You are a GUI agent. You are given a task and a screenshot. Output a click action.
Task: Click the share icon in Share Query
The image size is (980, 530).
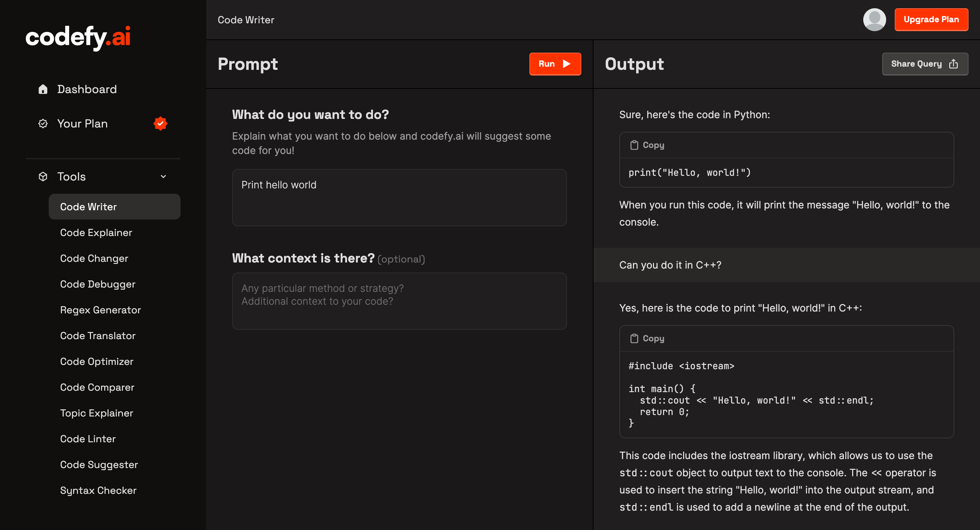pos(953,64)
